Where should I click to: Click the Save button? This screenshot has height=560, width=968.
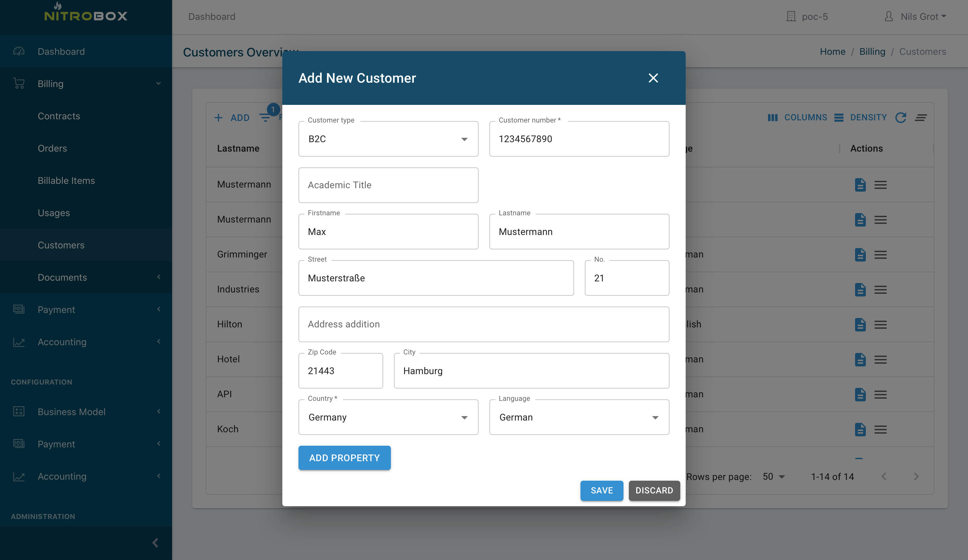(x=602, y=490)
